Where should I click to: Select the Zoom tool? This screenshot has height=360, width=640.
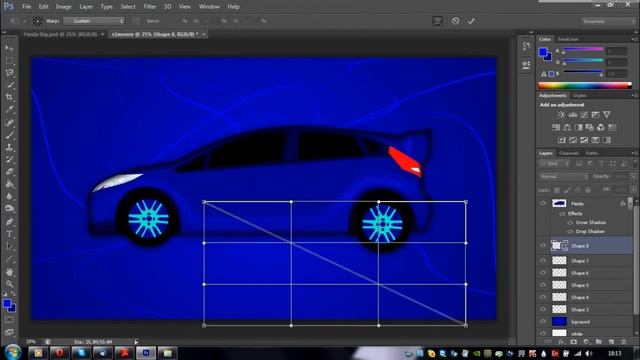(9, 284)
